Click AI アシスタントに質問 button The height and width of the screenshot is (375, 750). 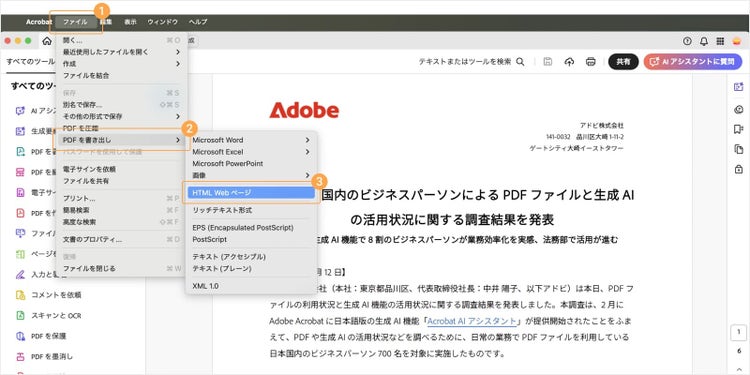693,62
